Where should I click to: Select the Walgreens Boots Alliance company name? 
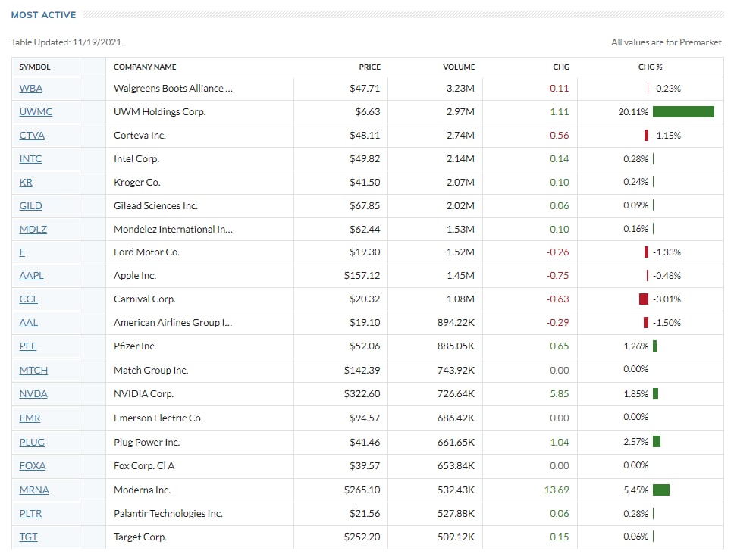click(173, 89)
